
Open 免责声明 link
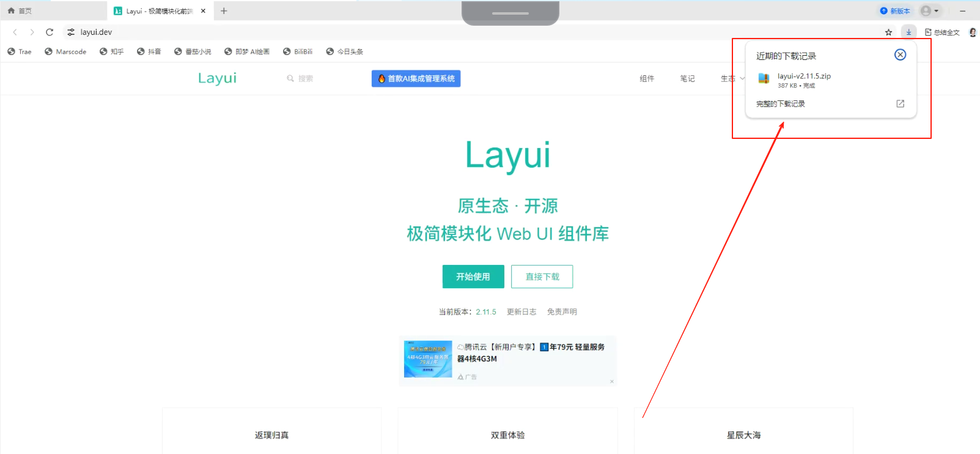[x=562, y=312]
